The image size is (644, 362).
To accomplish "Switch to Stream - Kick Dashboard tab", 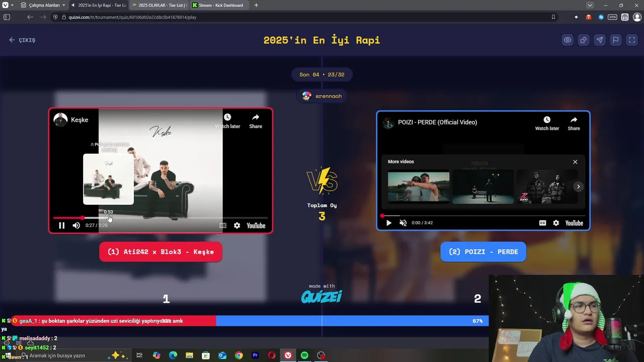I will (x=220, y=5).
